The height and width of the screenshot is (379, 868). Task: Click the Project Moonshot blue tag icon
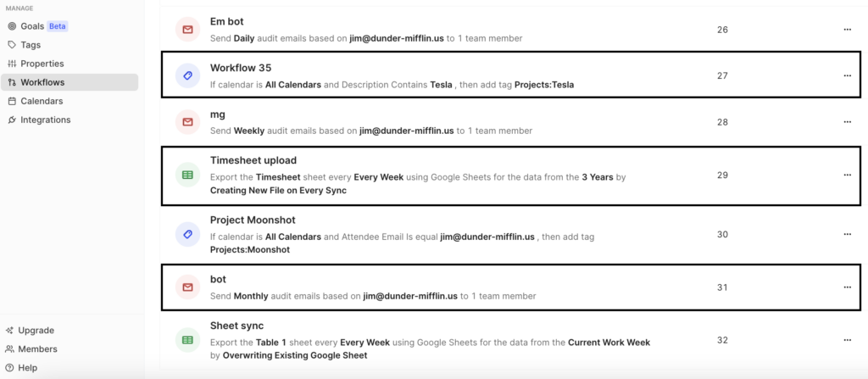(187, 234)
